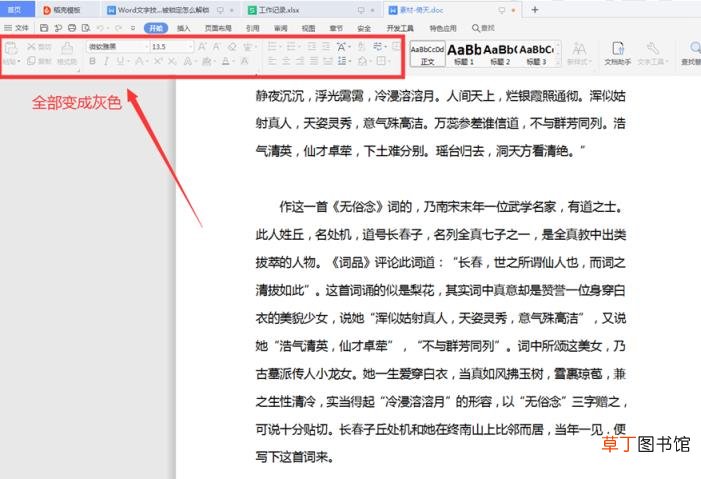Click the 查找 search box in ribbon
The width and height of the screenshot is (701, 479).
(x=484, y=28)
